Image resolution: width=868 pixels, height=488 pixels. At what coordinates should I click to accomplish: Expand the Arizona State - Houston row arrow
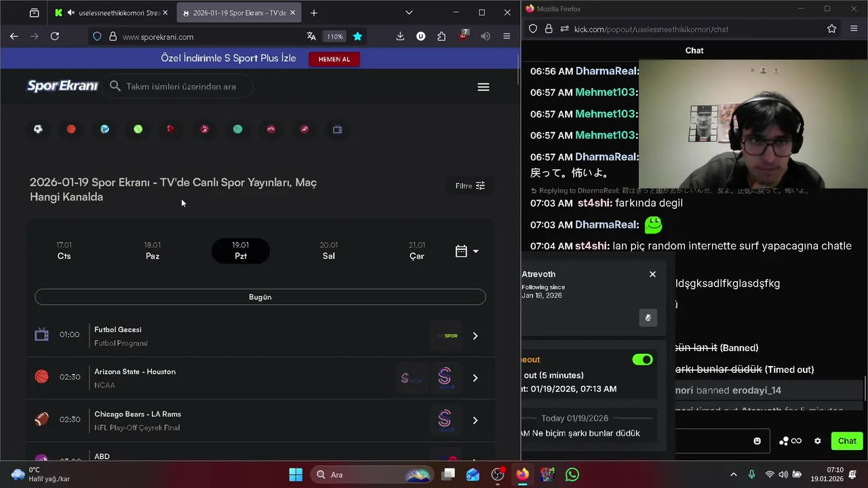[475, 378]
